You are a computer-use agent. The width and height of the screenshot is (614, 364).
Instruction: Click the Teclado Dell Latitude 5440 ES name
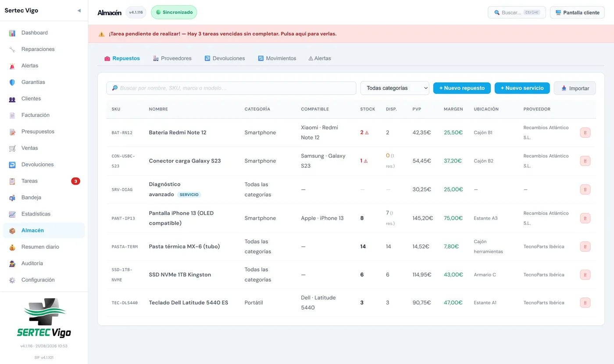189,303
